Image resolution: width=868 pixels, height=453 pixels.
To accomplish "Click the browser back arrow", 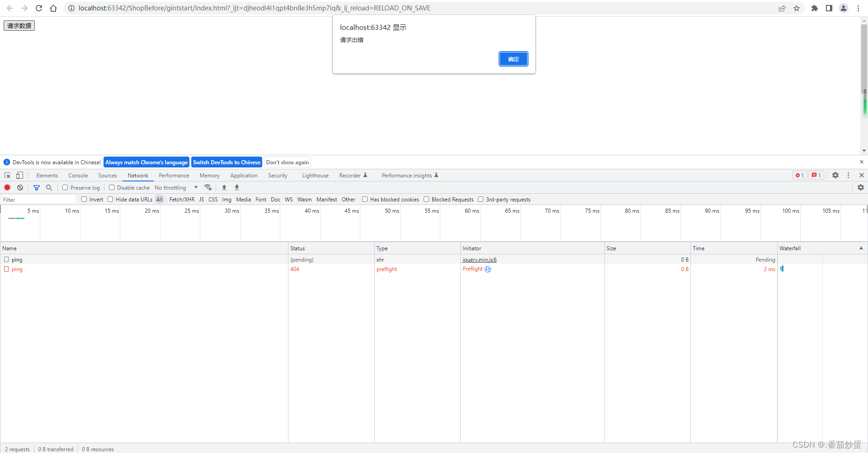I will (10, 8).
